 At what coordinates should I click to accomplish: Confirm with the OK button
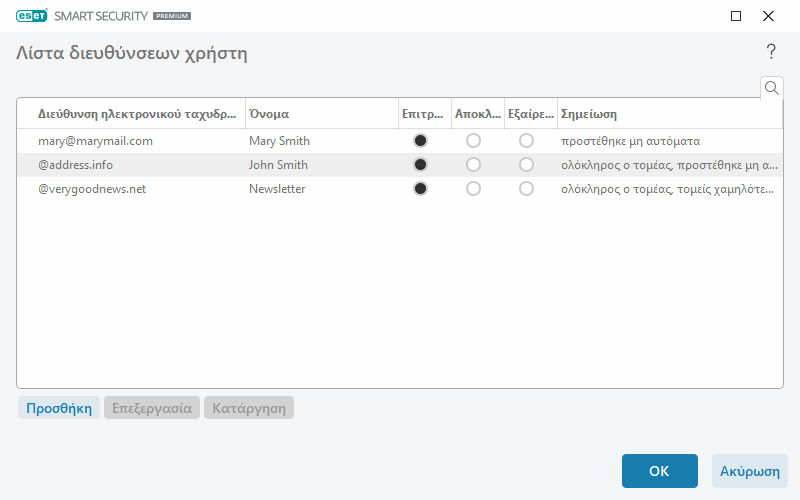tap(659, 471)
